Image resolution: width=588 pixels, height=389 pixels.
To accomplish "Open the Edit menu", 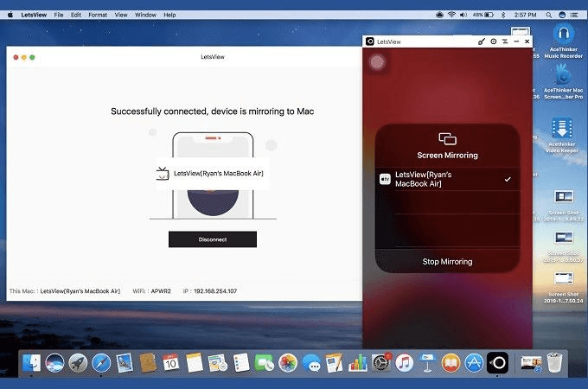I will [76, 15].
